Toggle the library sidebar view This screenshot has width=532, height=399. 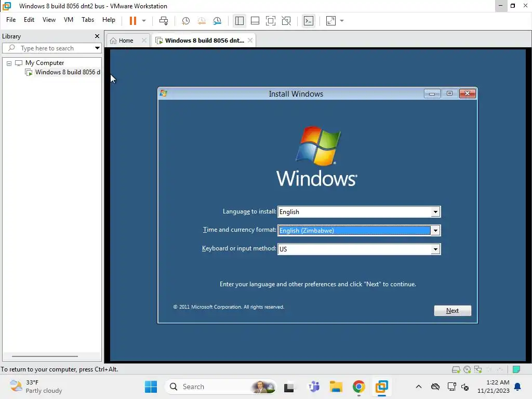click(239, 21)
